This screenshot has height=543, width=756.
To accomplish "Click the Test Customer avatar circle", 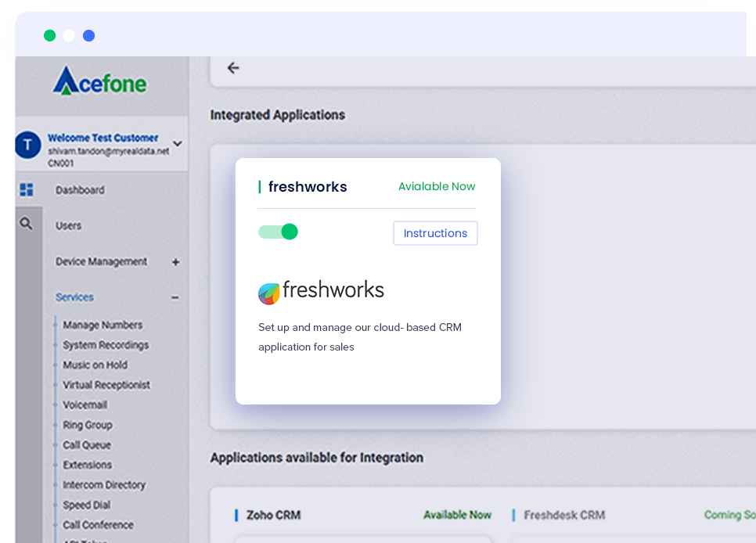I will 27,145.
